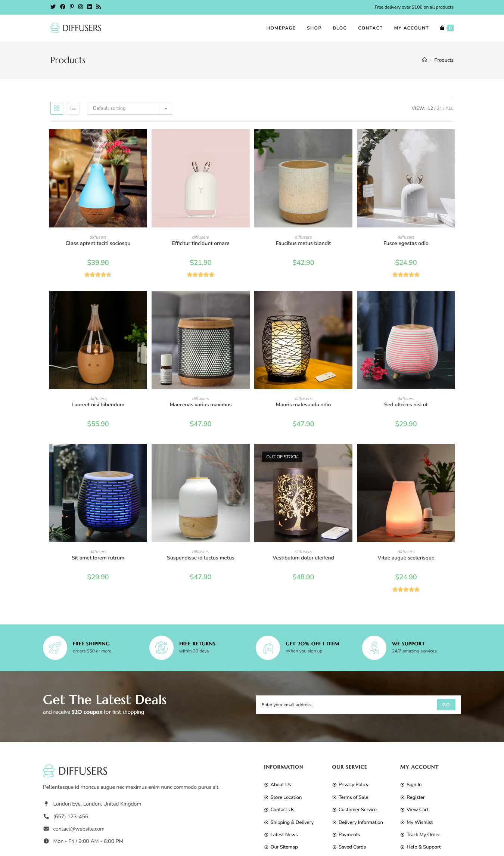Open the Twitter social icon
504x856 pixels.
pos(53,7)
